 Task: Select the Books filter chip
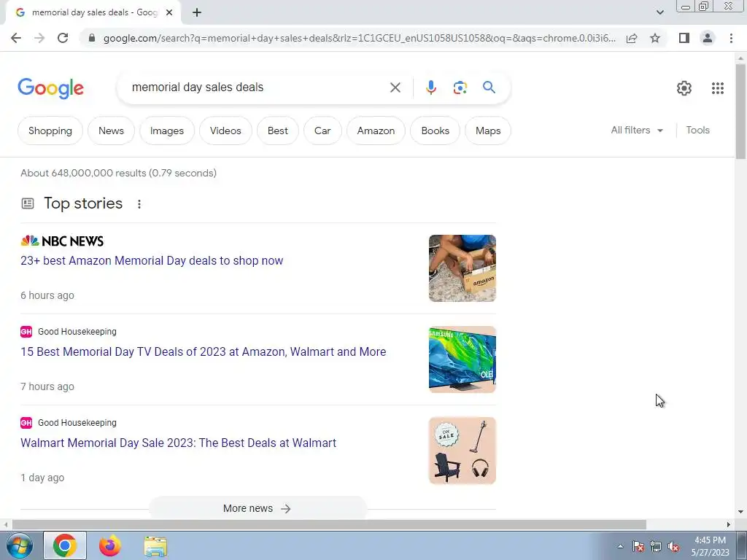click(x=435, y=131)
